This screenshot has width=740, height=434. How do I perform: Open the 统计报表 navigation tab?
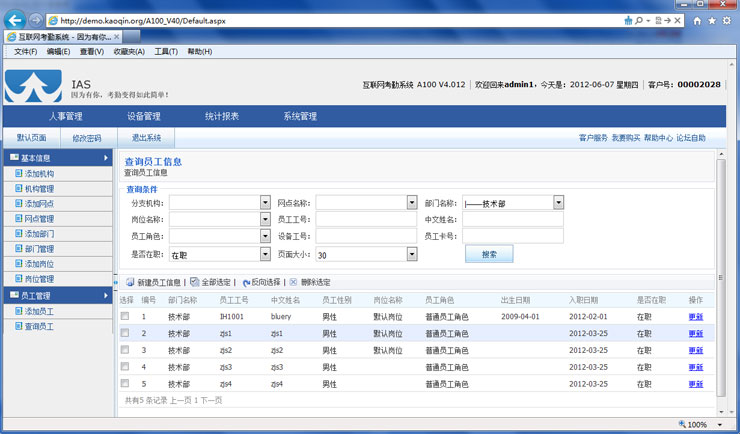click(222, 116)
